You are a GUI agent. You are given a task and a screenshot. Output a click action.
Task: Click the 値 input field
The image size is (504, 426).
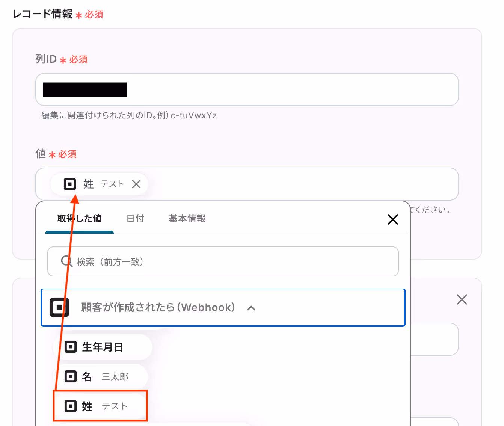[247, 184]
